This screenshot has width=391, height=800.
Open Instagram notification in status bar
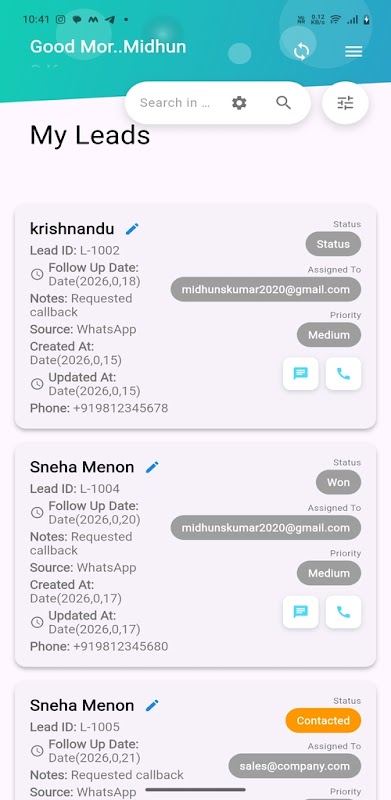60,19
